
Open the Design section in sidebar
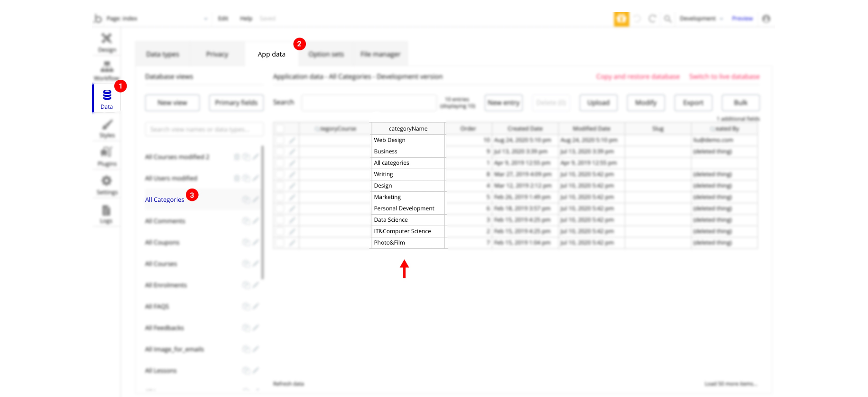point(107,42)
